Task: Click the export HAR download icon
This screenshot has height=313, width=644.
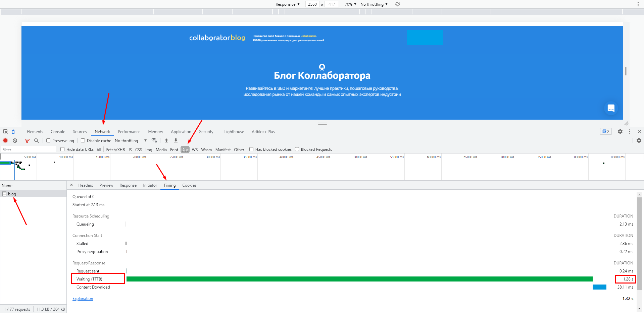Action: [176, 141]
